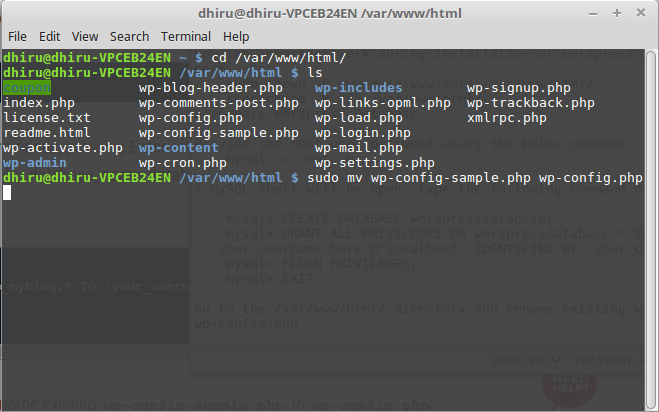
Task: Click the 'cd /var/www/html/' command text
Action: click(279, 58)
